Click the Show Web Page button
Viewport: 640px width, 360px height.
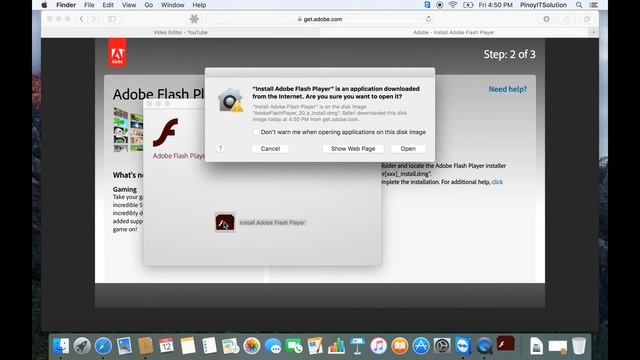pos(353,149)
